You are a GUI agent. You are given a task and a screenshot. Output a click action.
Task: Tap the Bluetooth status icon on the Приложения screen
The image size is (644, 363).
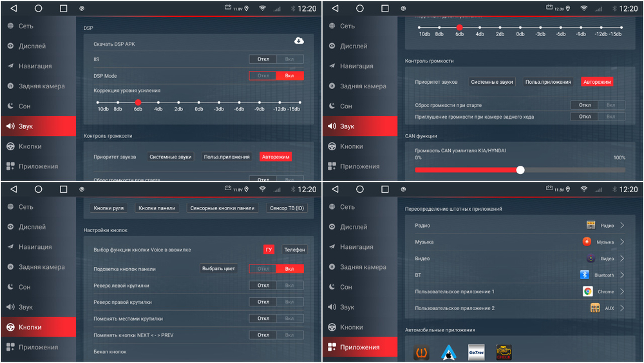pyautogui.click(x=614, y=190)
